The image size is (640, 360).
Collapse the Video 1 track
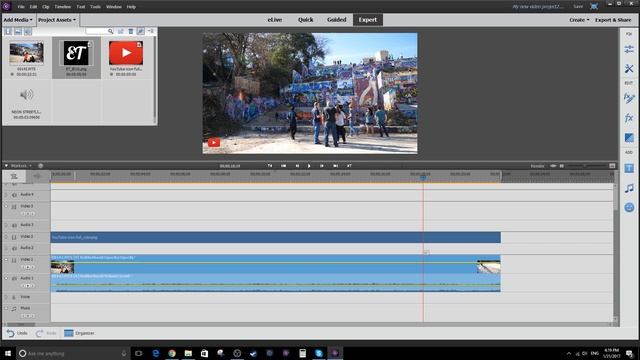[x=6, y=260]
